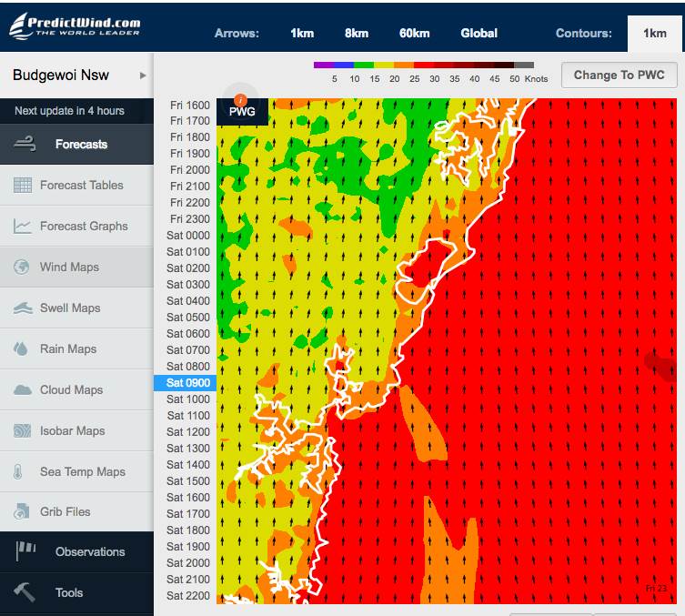The image size is (685, 616).
Task: Click the Grib Files icon
Action: (x=23, y=512)
